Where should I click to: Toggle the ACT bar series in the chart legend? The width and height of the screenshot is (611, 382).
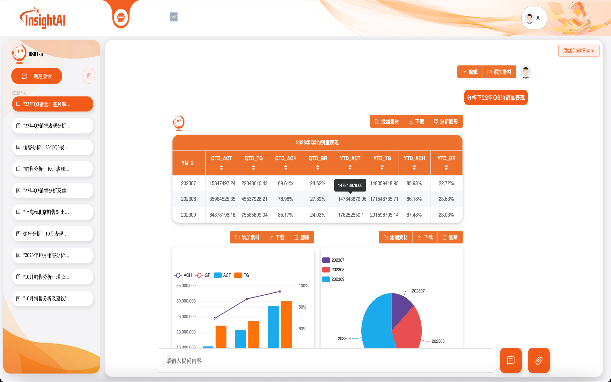[223, 275]
